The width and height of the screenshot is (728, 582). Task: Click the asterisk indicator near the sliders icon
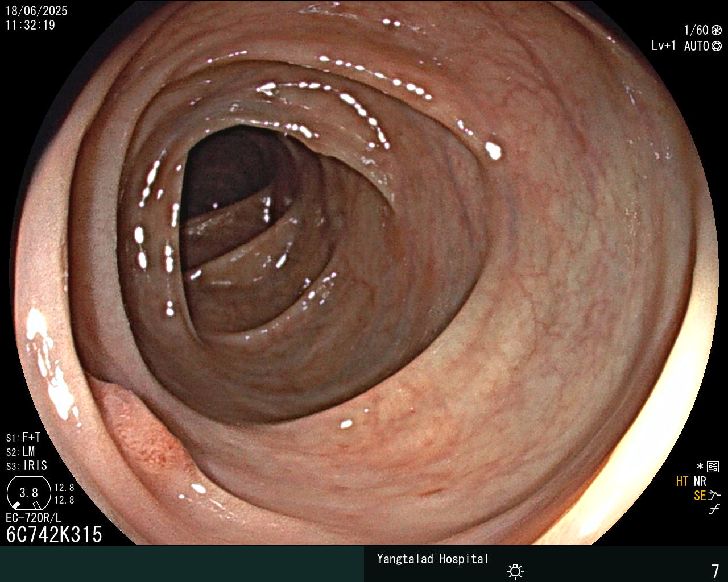tap(700, 467)
